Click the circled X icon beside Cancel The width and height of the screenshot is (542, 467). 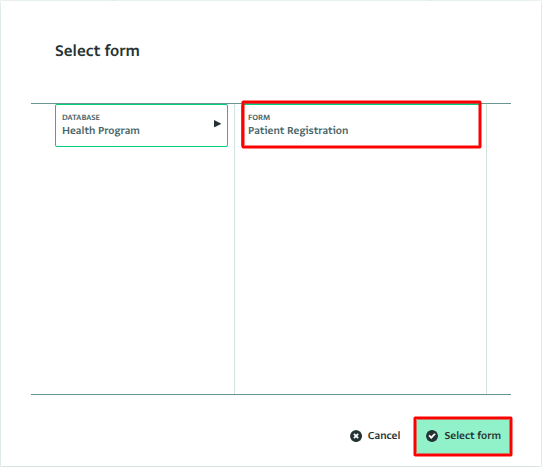pos(356,436)
